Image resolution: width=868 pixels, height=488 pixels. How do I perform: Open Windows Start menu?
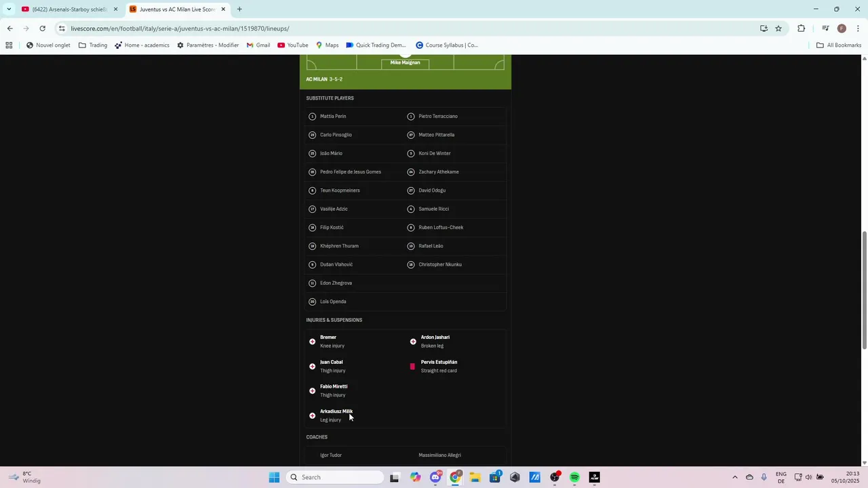[274, 477]
